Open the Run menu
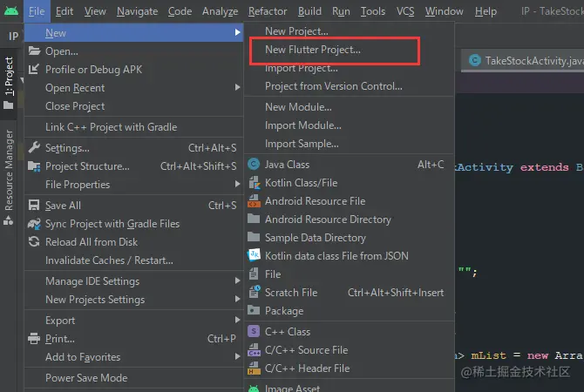 point(341,11)
